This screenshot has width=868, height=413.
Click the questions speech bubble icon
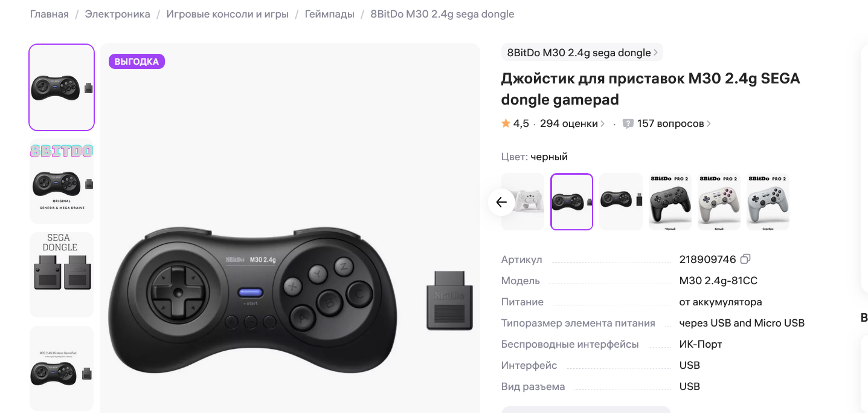click(x=628, y=124)
